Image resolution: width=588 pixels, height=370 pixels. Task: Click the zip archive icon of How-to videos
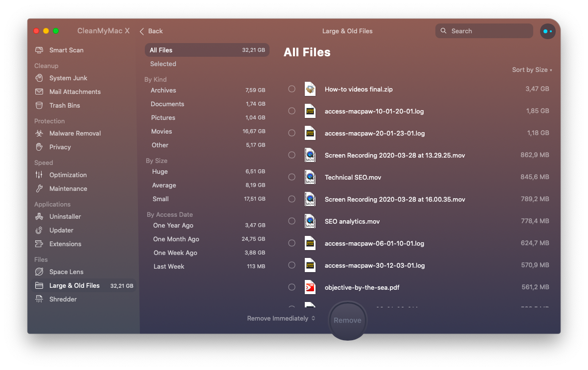coord(310,89)
